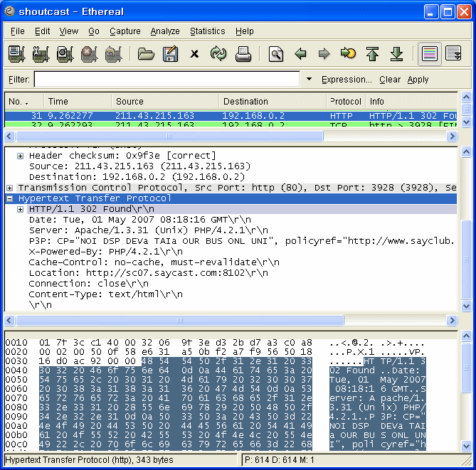The height and width of the screenshot is (470, 476).
Task: Go forward in packet history arrow
Action: (324, 54)
